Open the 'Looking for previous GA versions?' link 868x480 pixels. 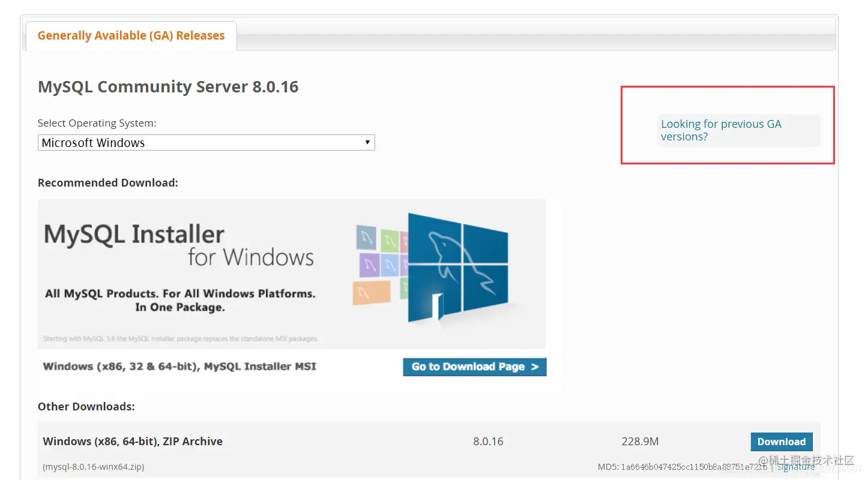[721, 130]
